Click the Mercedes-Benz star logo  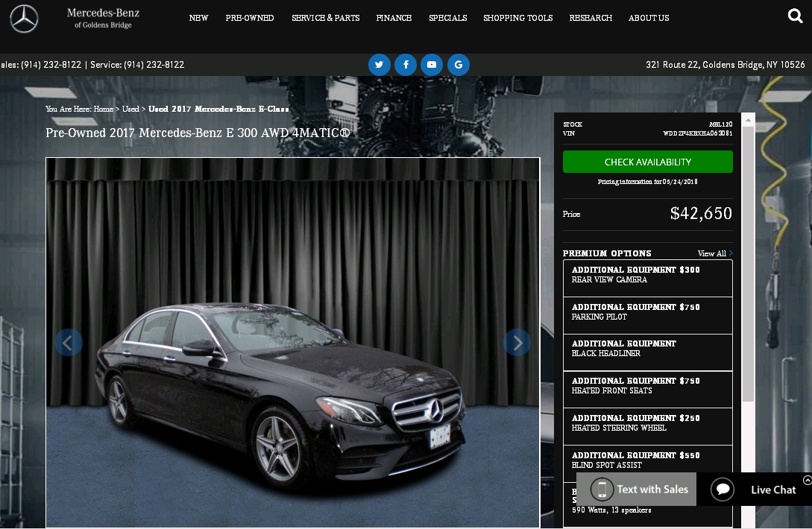click(24, 19)
